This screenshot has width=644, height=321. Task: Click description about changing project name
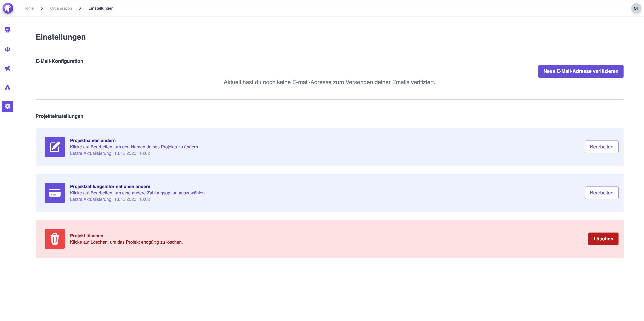click(x=135, y=147)
